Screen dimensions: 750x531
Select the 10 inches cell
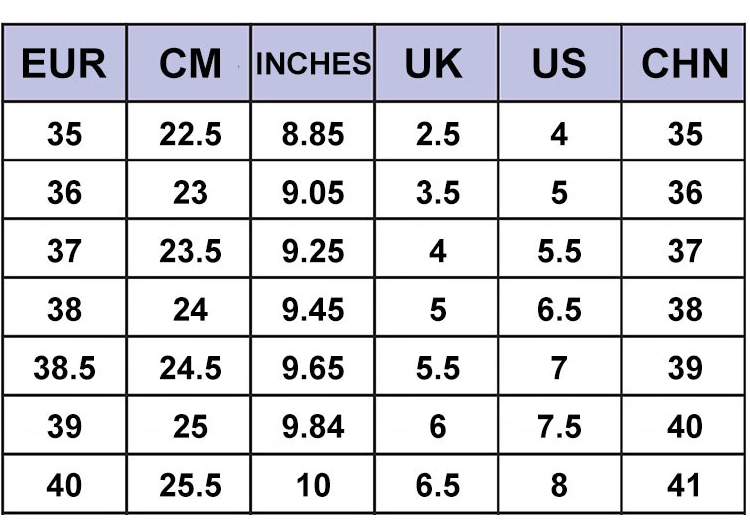313,486
